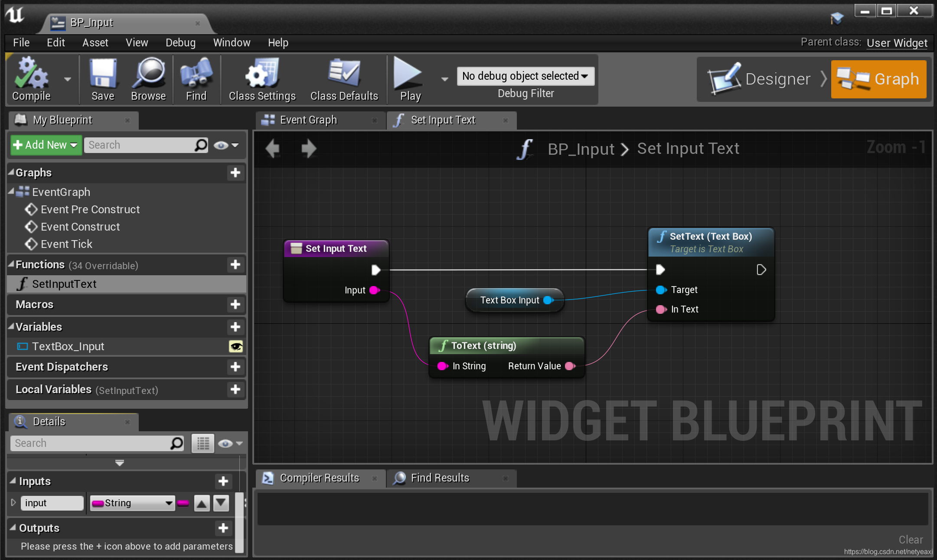Screen dimensions: 937x560
Task: Edit the input parameter name field
Action: pos(52,503)
